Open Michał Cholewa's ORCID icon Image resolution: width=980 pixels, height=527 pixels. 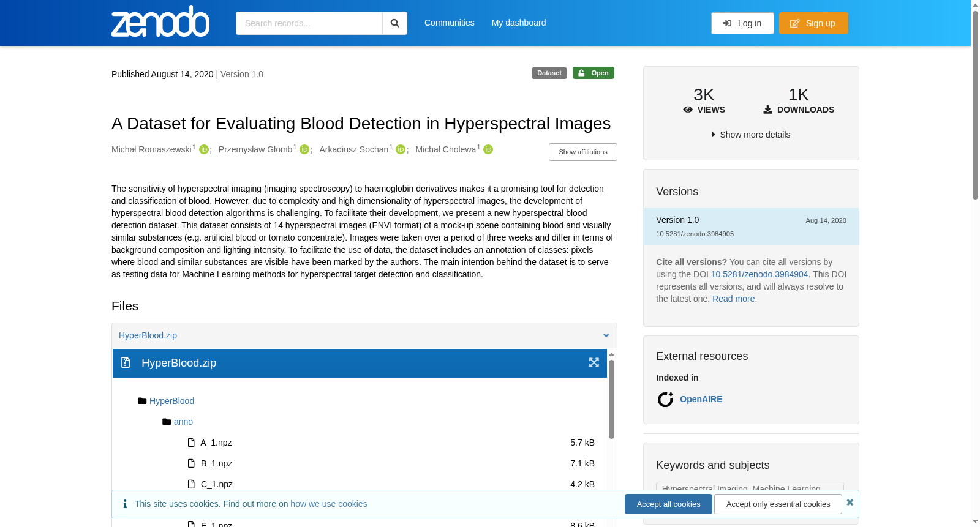pos(488,149)
